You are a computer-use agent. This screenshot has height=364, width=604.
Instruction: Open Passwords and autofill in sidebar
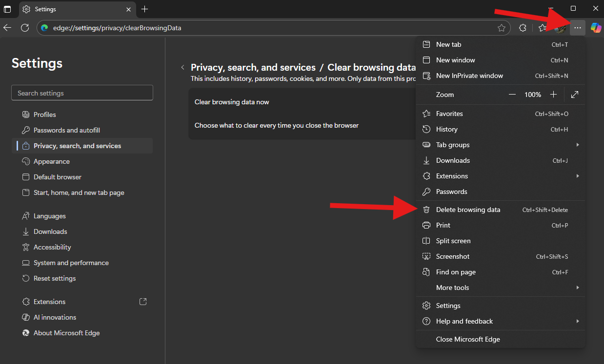tap(82, 130)
